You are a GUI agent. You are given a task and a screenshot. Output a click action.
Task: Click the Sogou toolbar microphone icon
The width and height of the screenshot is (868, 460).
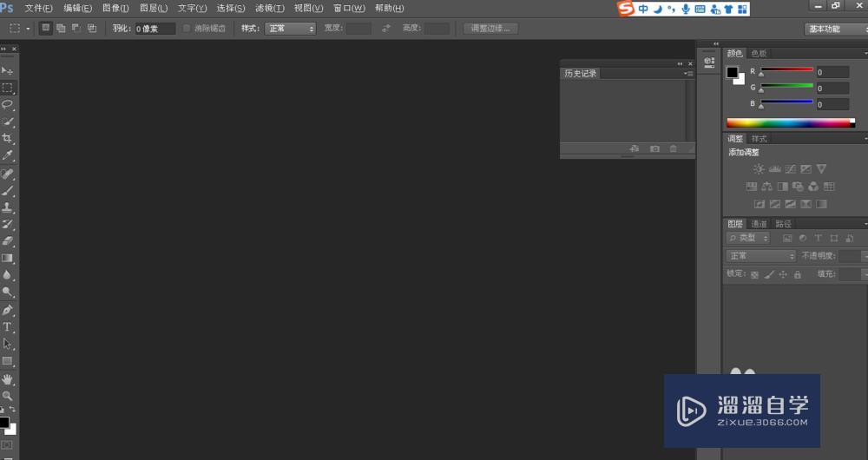pyautogui.click(x=686, y=9)
